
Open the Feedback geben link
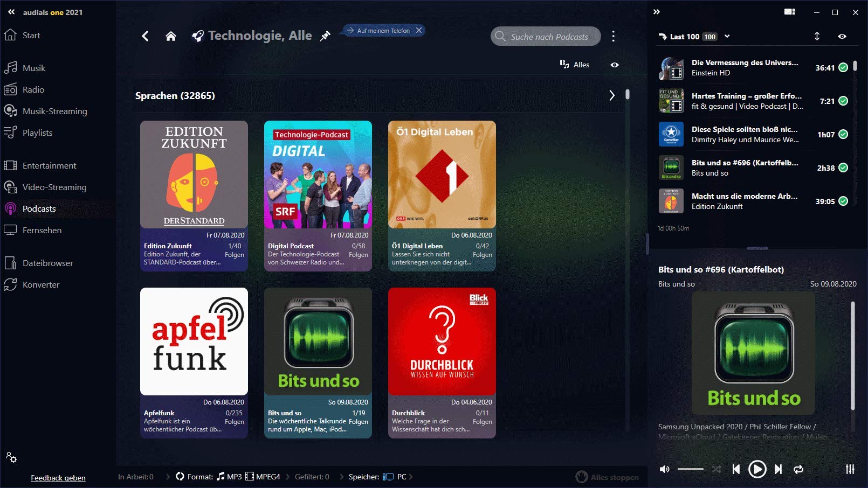[58, 478]
